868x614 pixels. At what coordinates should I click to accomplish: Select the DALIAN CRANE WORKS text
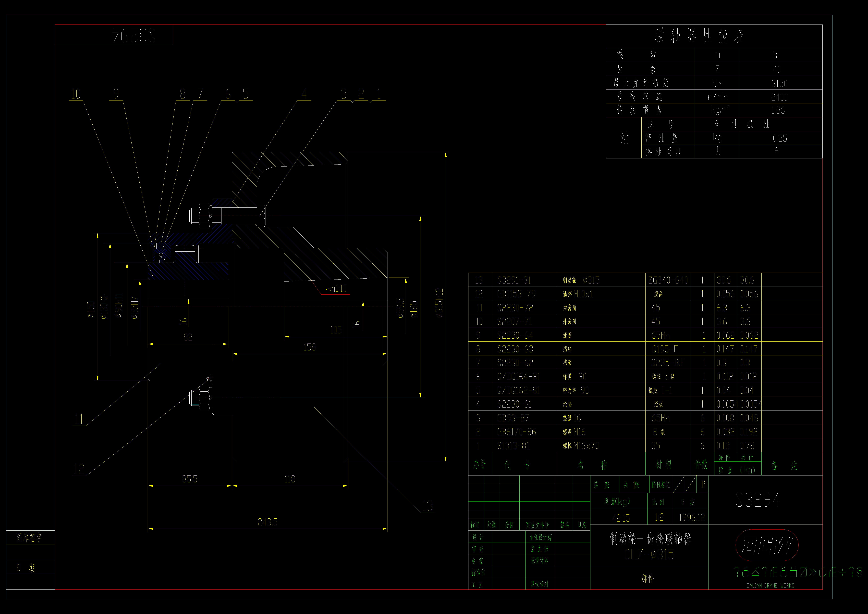click(770, 586)
